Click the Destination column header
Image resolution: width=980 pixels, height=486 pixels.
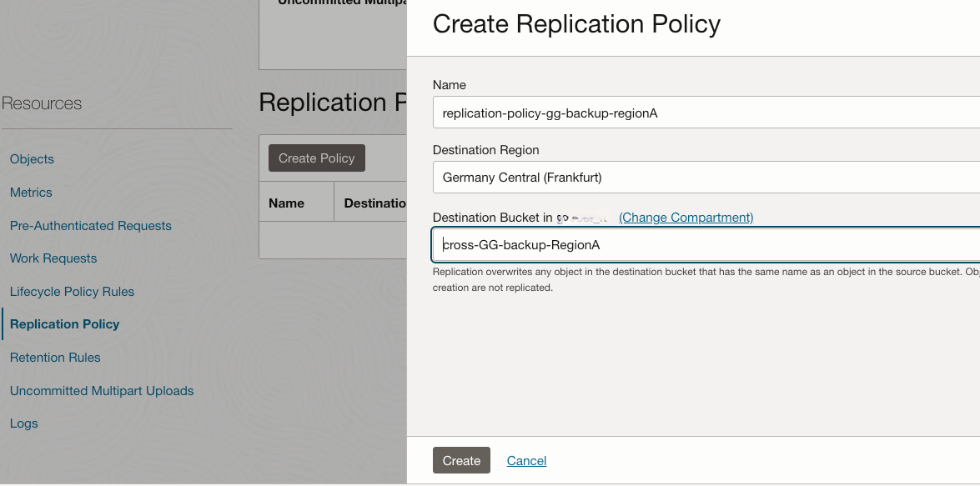375,203
